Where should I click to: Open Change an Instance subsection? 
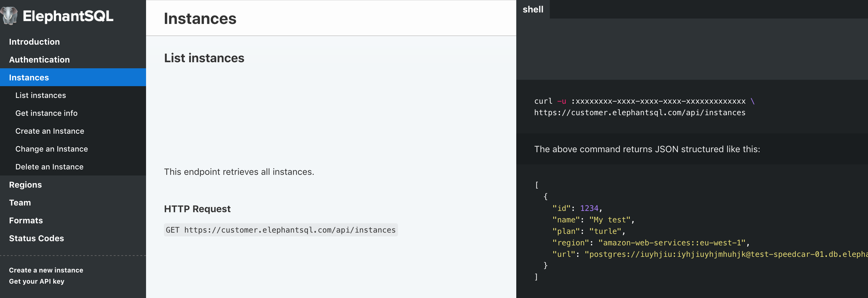[x=51, y=149]
